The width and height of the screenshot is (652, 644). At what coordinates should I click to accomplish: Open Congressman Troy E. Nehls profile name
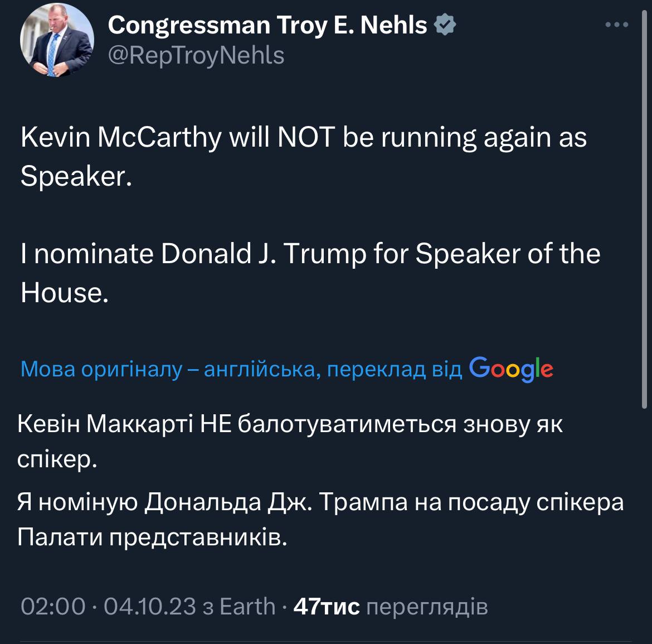267,25
